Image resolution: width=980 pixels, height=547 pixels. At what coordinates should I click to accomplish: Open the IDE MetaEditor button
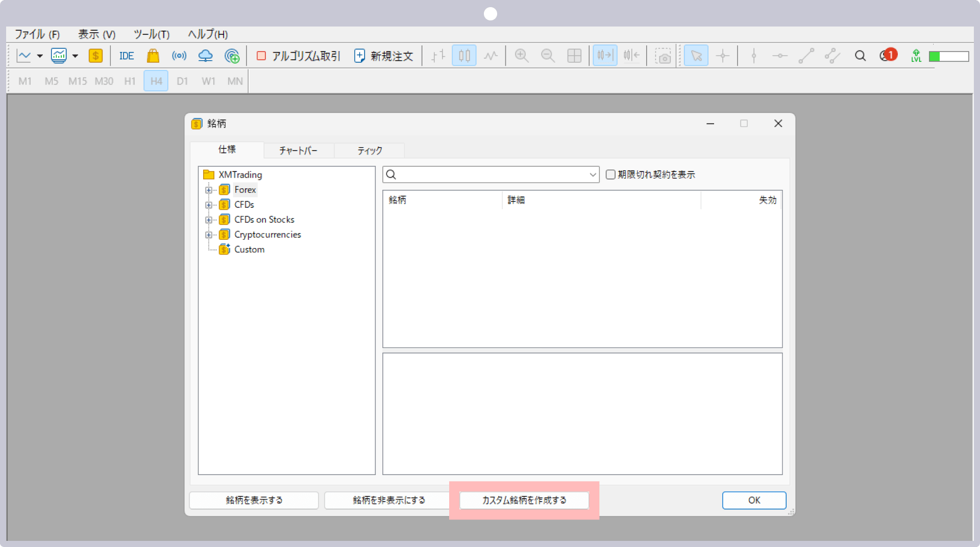click(x=127, y=56)
